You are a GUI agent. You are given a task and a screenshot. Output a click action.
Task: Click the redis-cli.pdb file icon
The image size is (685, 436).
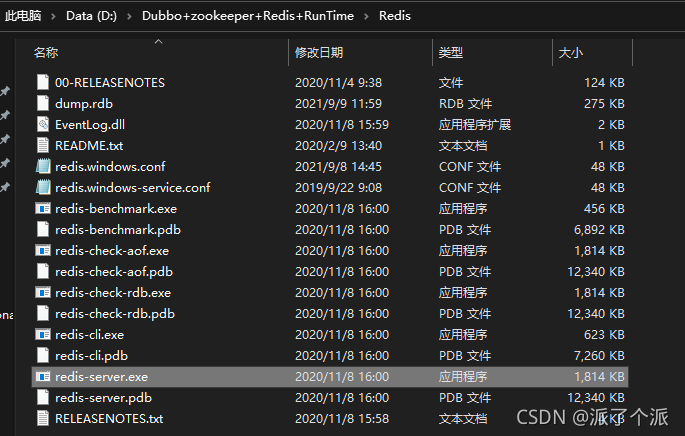click(43, 355)
